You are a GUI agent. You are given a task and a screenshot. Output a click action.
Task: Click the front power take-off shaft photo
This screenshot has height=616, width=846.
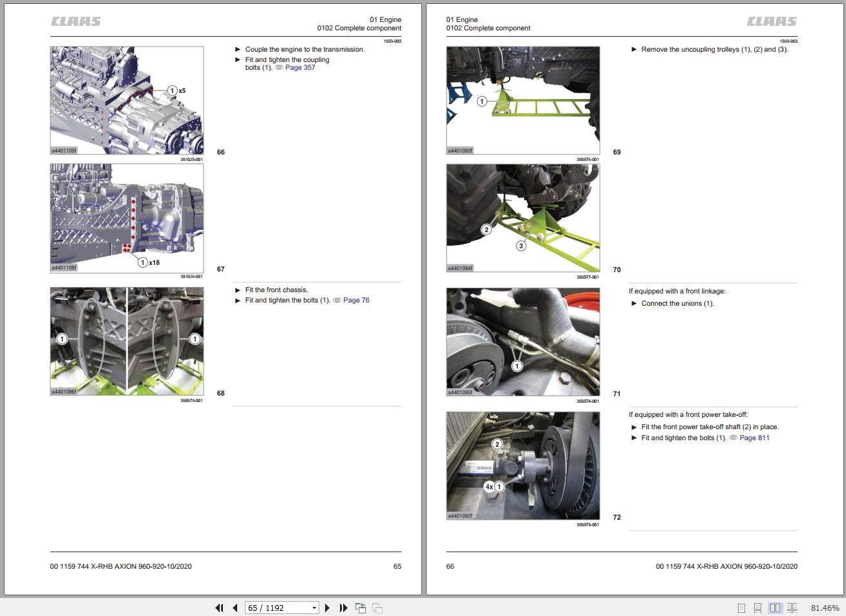point(523,465)
